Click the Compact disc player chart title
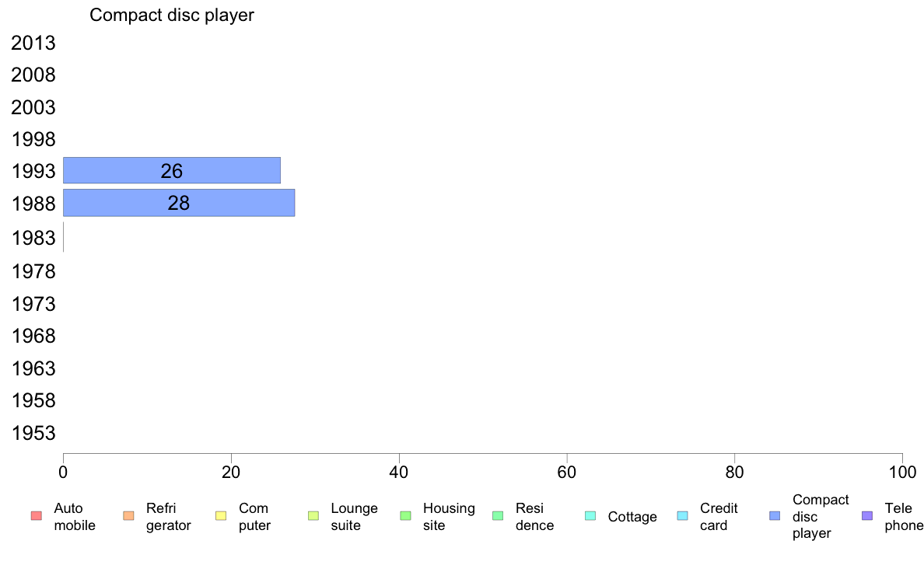 171,15
